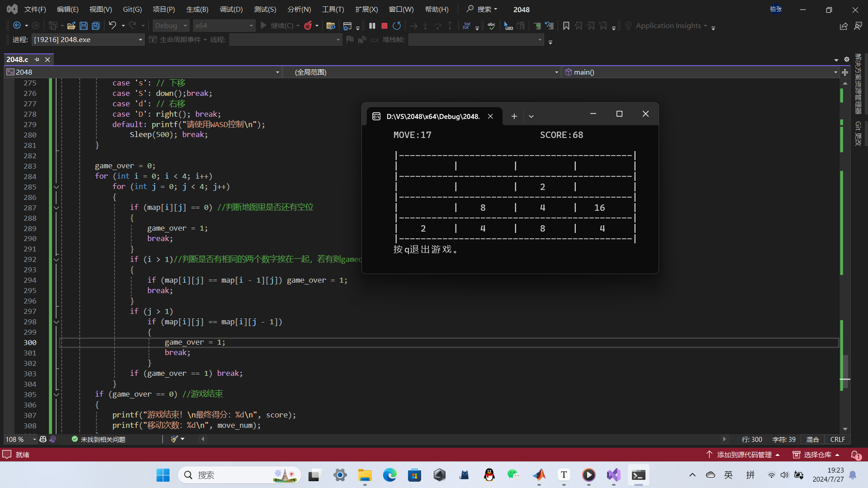Viewport: 868px width, 488px height.
Task: Undo the last edit
Action: [113, 26]
